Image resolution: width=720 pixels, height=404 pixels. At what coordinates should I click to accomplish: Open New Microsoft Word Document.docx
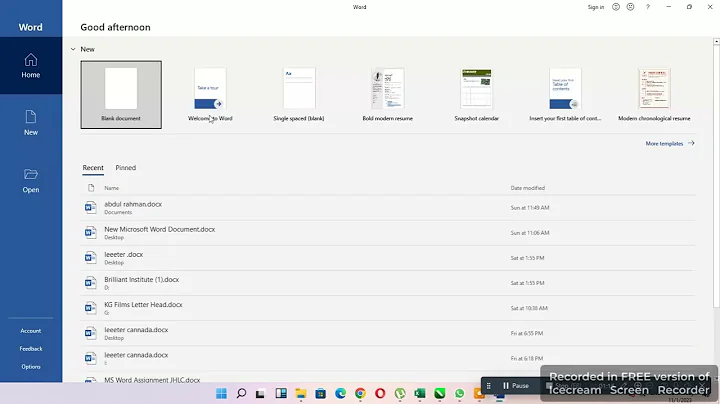pyautogui.click(x=388, y=233)
